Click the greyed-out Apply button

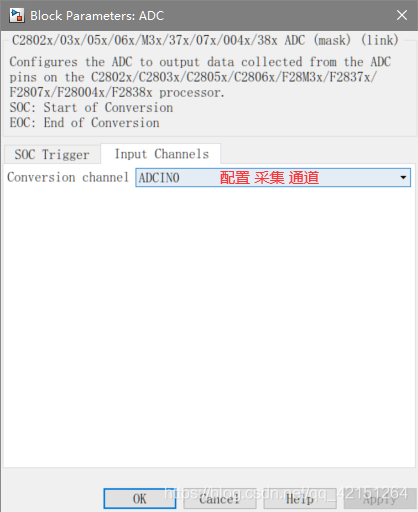coord(380,499)
